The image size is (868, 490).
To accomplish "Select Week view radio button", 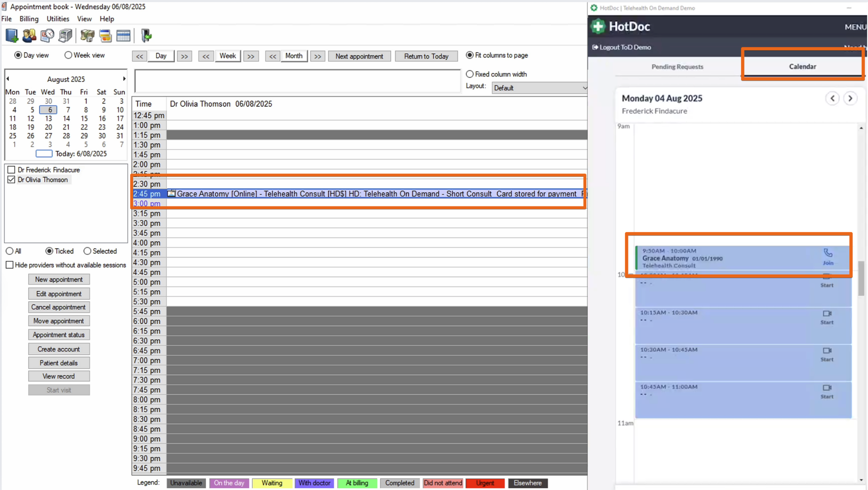I will (x=68, y=55).
